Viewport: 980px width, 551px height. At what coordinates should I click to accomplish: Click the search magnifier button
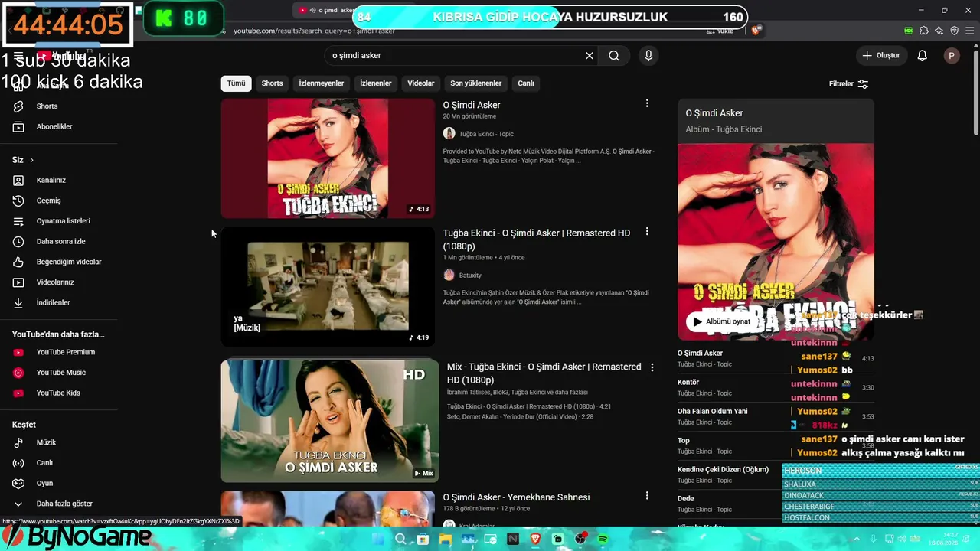point(614,55)
